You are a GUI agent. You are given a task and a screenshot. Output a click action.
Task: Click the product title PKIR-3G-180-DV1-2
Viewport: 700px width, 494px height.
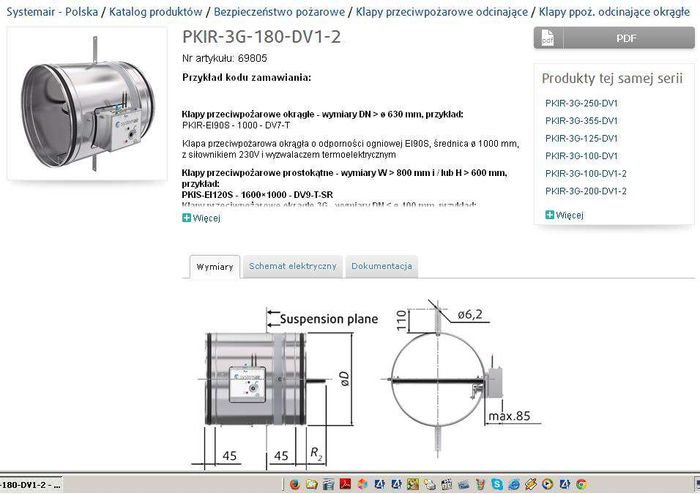[x=262, y=37]
